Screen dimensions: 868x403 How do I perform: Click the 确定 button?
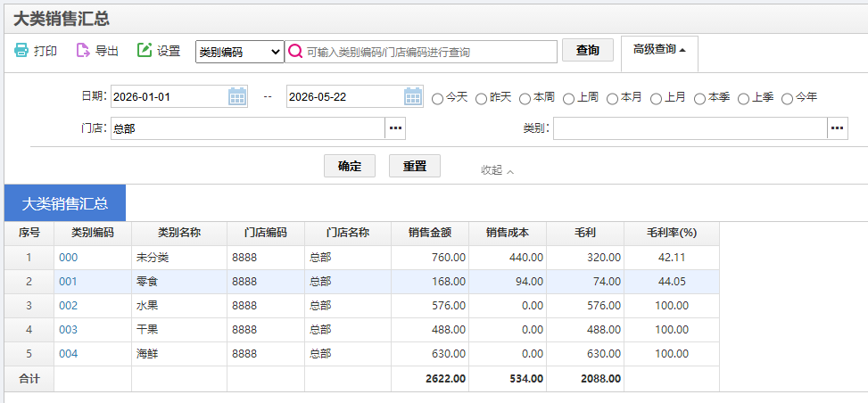pyautogui.click(x=350, y=166)
